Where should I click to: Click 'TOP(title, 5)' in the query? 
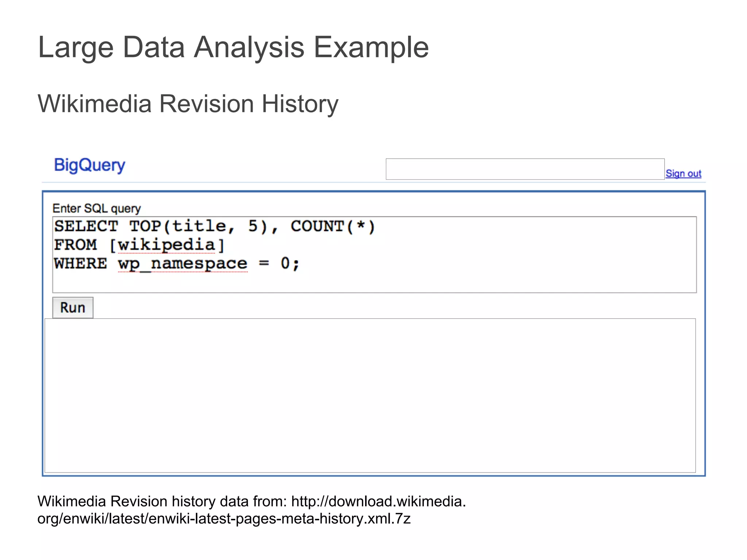coord(199,226)
